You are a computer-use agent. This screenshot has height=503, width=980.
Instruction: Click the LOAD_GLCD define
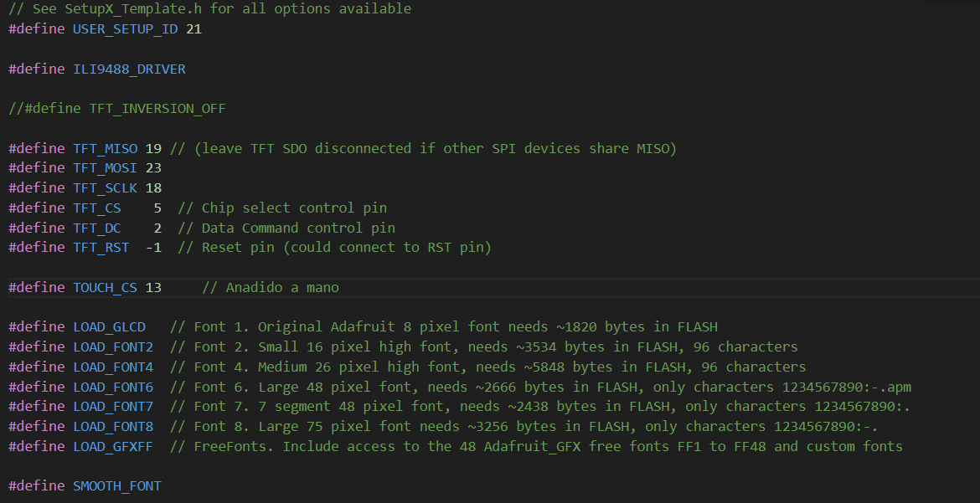(109, 327)
